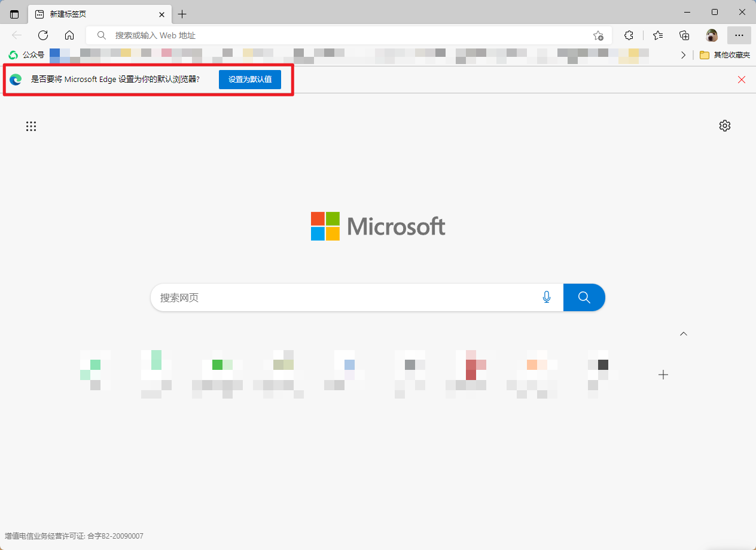
Task: Open the extensions puzzle icon
Action: [x=629, y=35]
